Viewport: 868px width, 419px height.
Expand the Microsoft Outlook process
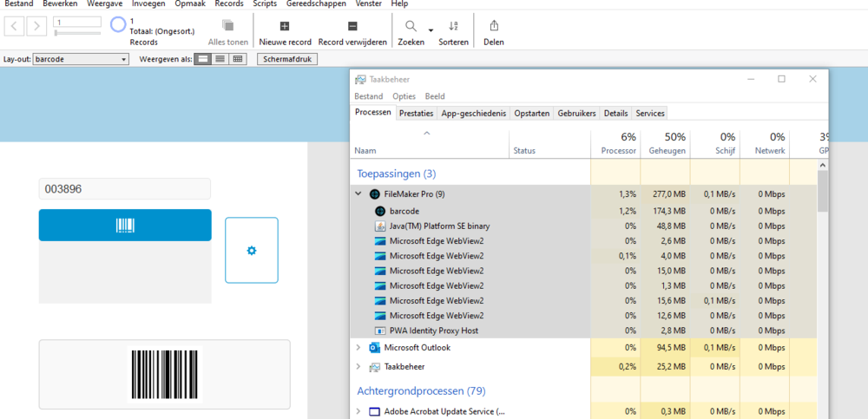[x=358, y=348]
